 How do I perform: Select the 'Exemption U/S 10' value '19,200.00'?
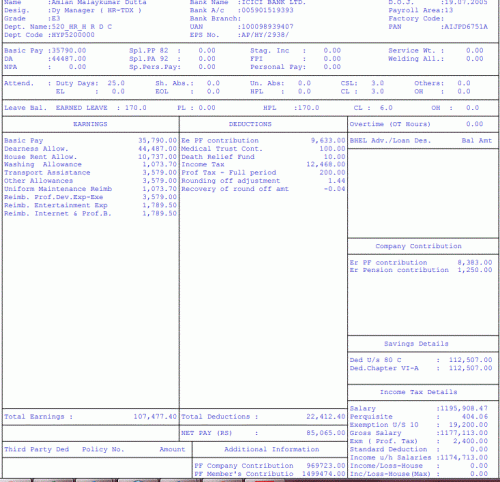coord(468,425)
